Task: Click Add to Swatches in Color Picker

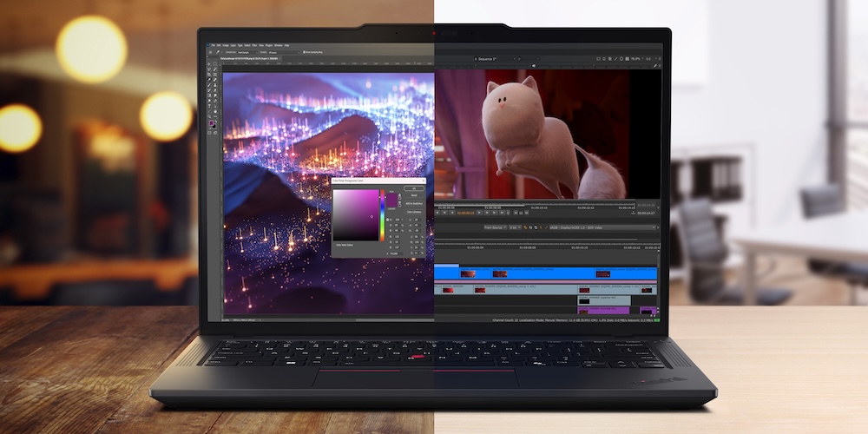Action: [x=414, y=204]
